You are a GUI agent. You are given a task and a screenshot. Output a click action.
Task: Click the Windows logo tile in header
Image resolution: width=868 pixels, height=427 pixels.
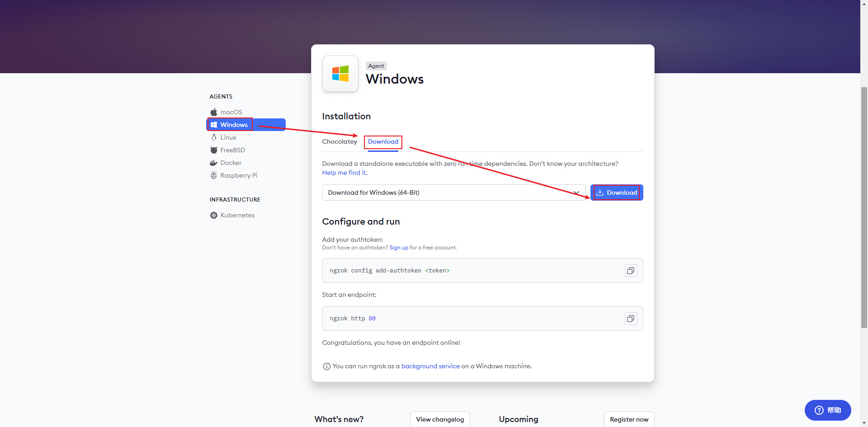click(x=340, y=74)
